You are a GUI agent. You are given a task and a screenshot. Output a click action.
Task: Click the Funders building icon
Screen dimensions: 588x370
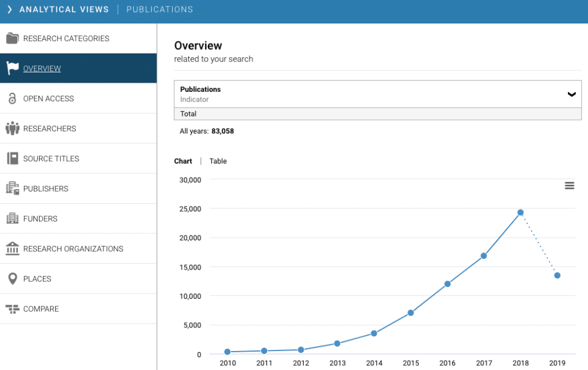(12, 219)
